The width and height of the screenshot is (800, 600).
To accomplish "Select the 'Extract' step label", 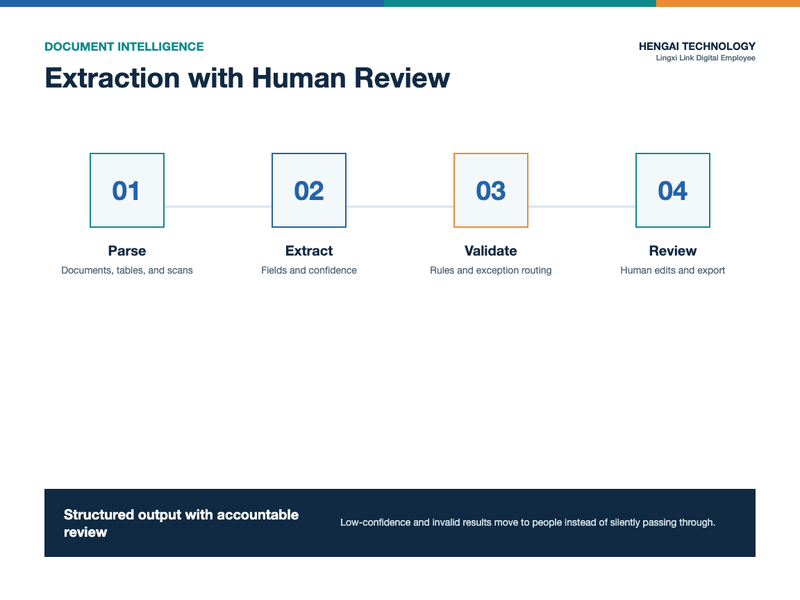I will tap(309, 251).
